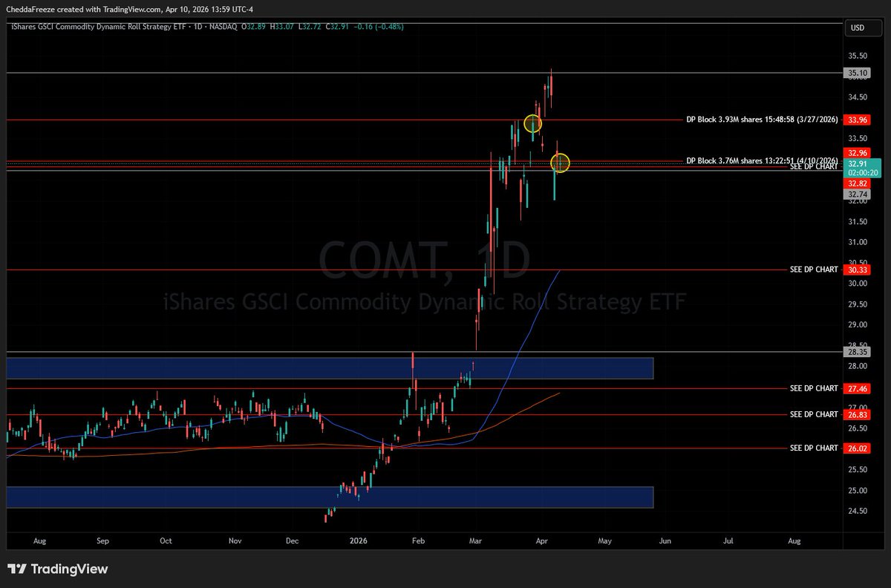Click the 31.50 tick on the price axis
The image size is (891, 588).
click(858, 221)
